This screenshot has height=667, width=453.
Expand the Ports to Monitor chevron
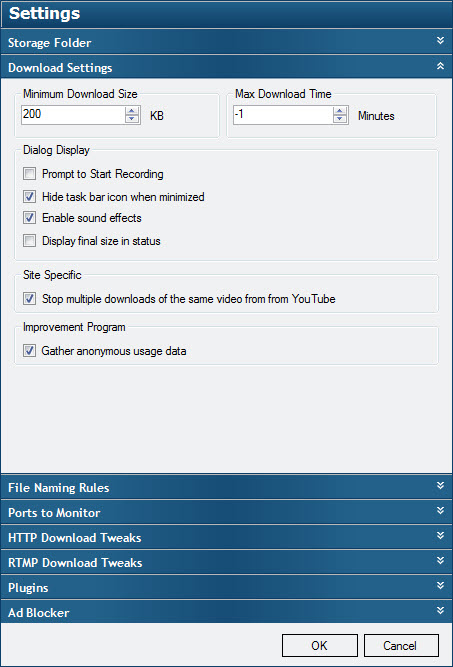pyautogui.click(x=440, y=510)
